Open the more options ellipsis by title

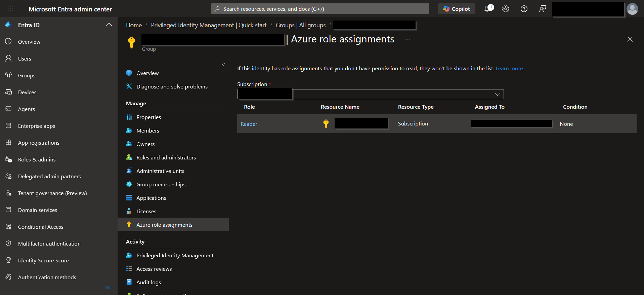point(407,39)
